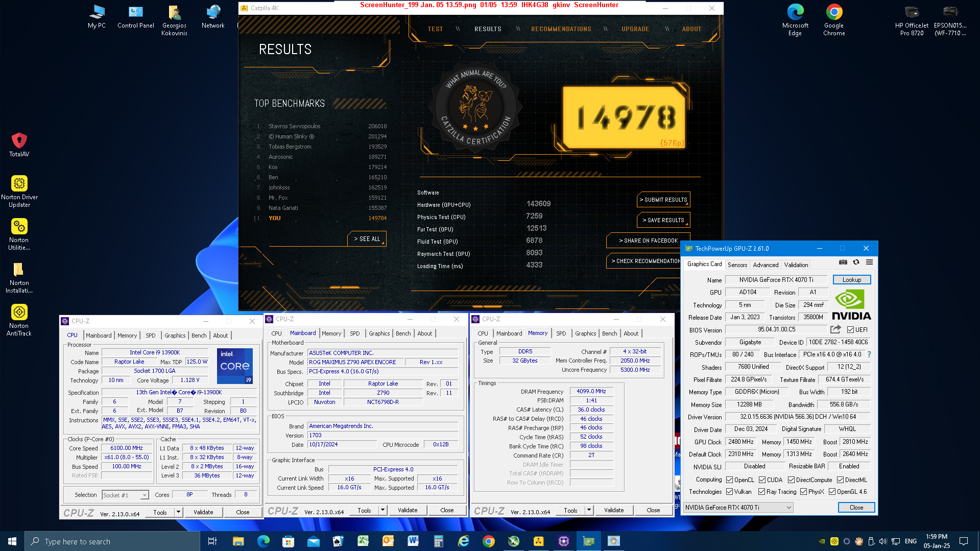
Task: Open the Bench tab in the leftmost CPU-Z window
Action: [x=199, y=336]
